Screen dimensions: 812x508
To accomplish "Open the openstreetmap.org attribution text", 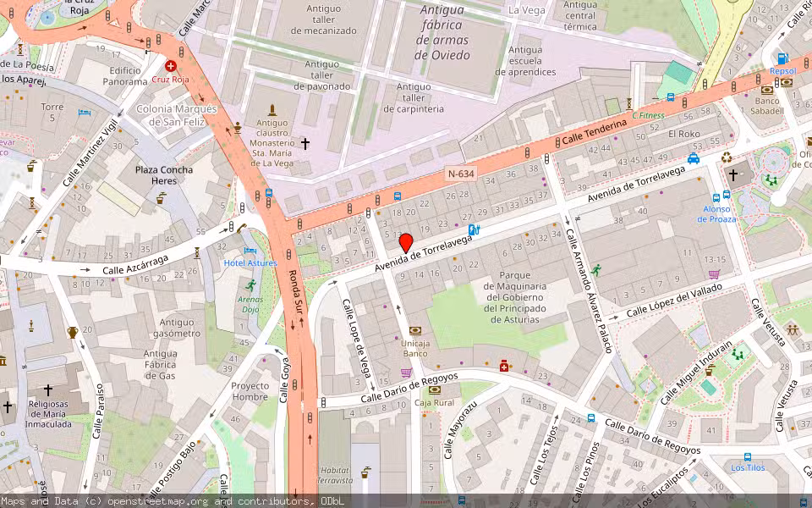I will pyautogui.click(x=157, y=501).
